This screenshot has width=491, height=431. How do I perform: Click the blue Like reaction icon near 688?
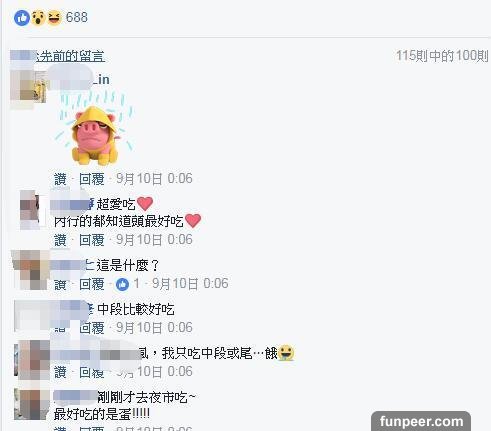click(x=22, y=18)
